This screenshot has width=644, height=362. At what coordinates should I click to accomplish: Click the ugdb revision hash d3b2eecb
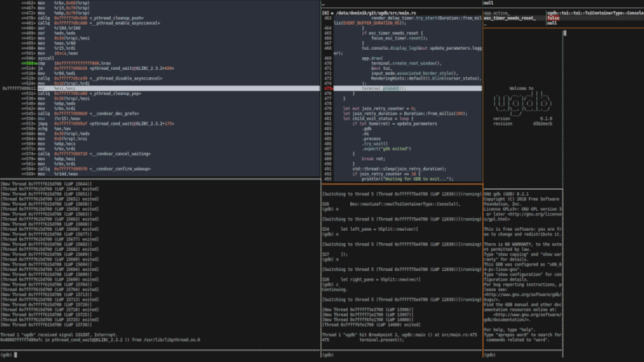pos(543,124)
